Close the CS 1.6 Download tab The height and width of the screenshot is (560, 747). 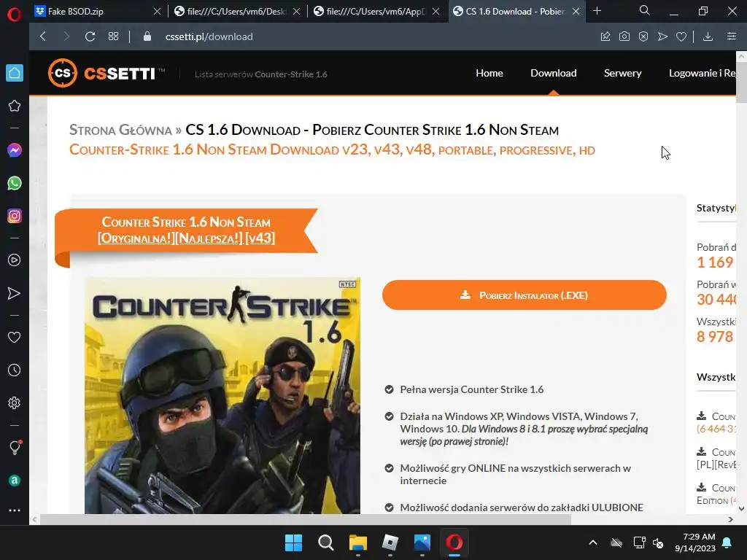click(576, 12)
